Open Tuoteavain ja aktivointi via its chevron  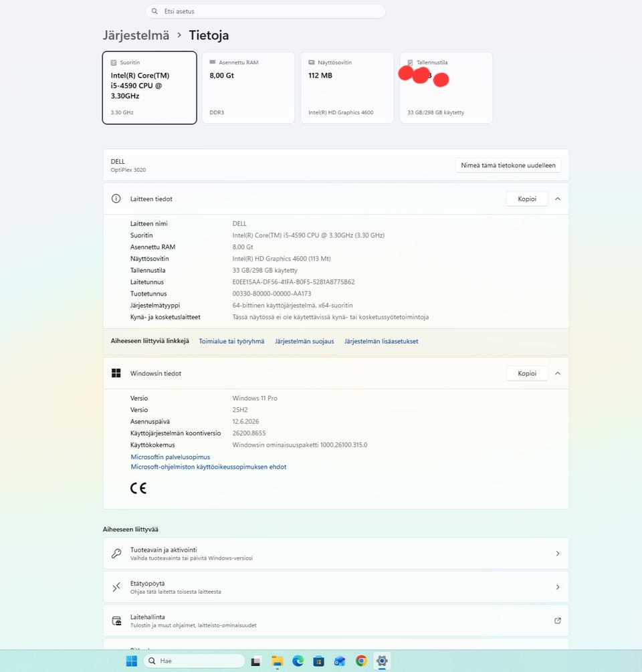click(558, 553)
